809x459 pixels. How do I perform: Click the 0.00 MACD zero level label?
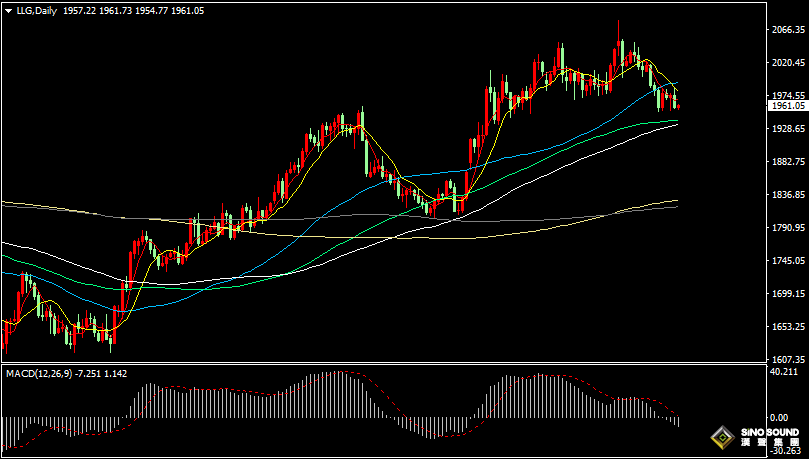780,417
